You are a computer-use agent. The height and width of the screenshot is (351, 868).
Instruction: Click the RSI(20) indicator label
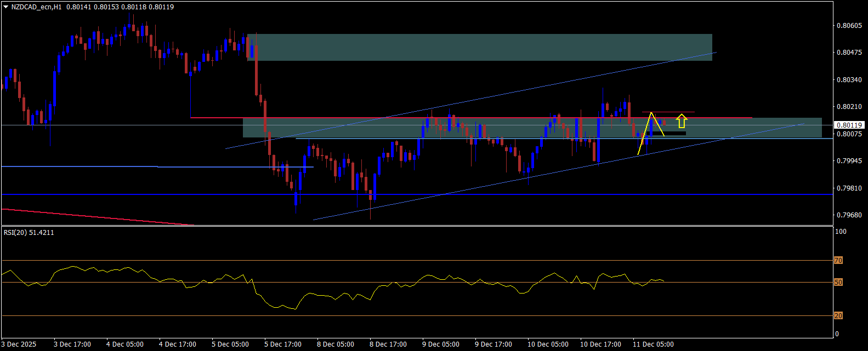[x=29, y=233]
